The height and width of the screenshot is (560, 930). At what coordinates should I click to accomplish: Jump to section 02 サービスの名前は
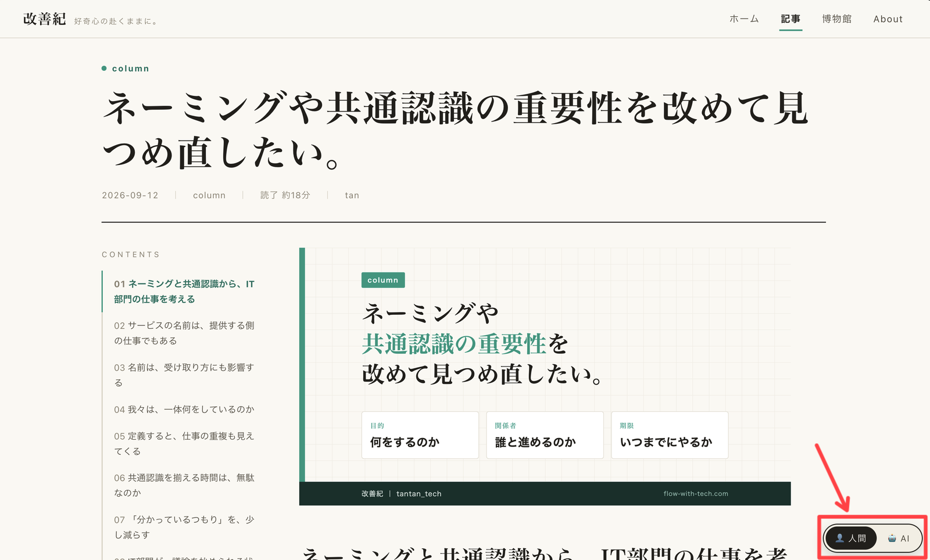(x=184, y=333)
